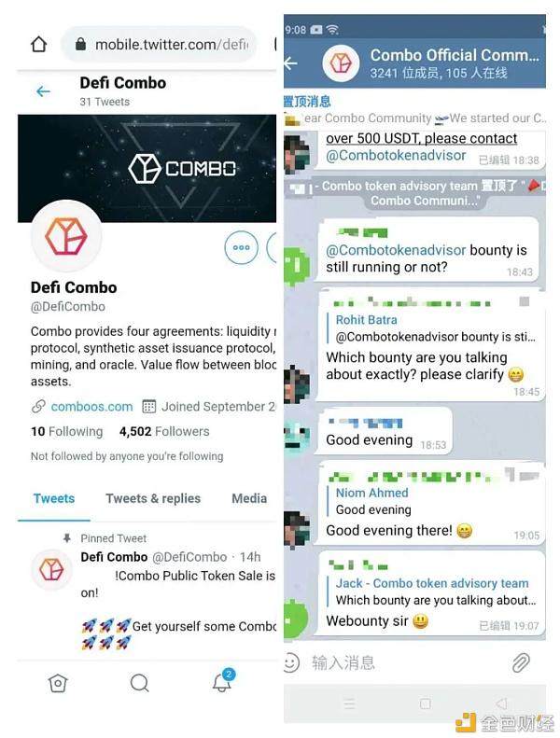Screen dimensions: 560x738
Task: Select the Tweets tab
Action: [x=54, y=498]
